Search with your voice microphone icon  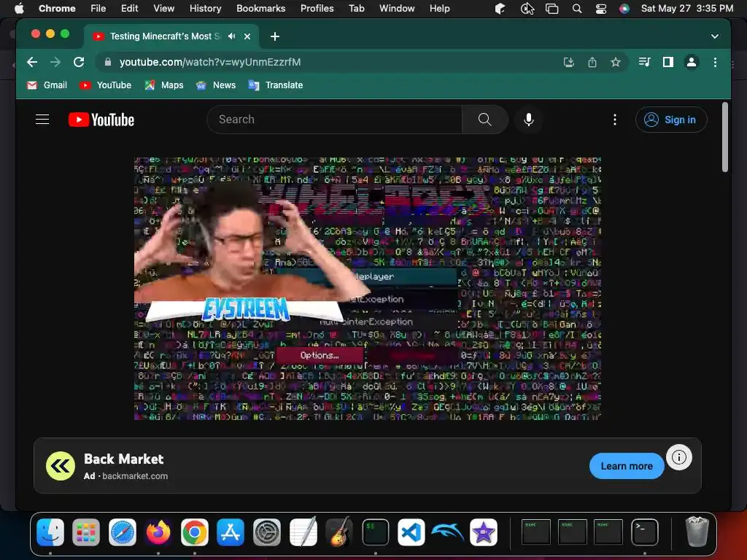pyautogui.click(x=528, y=120)
